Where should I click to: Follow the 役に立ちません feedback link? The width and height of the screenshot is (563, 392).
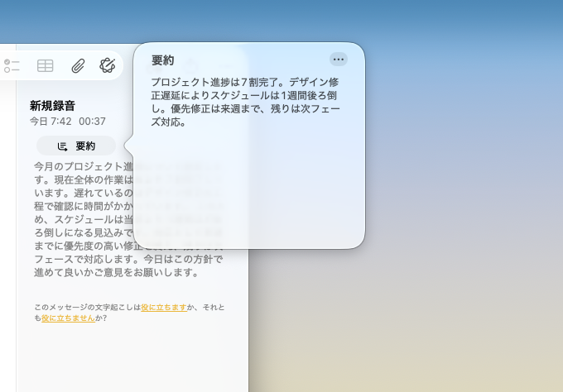68,318
